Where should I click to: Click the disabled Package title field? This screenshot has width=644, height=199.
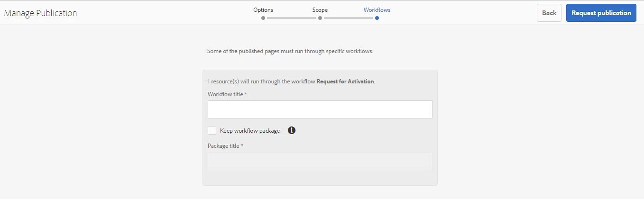320,161
